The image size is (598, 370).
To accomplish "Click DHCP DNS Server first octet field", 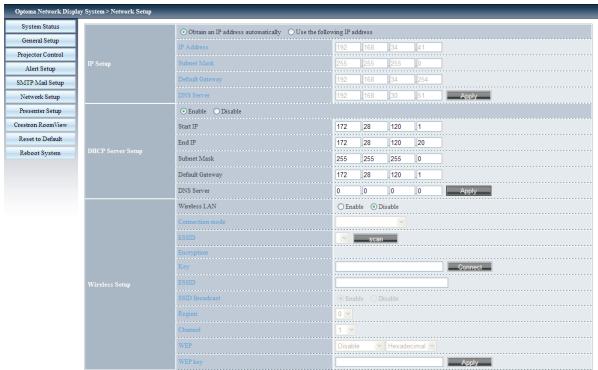I will click(x=348, y=191).
